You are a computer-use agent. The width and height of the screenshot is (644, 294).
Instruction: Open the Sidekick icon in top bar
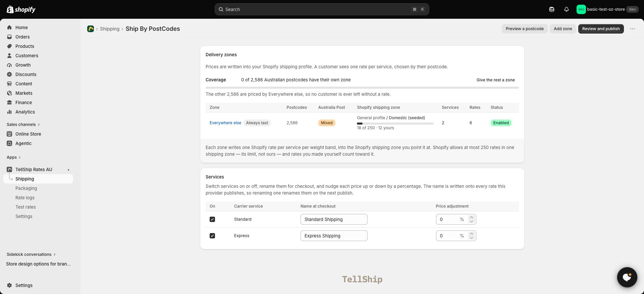pyautogui.click(x=552, y=9)
